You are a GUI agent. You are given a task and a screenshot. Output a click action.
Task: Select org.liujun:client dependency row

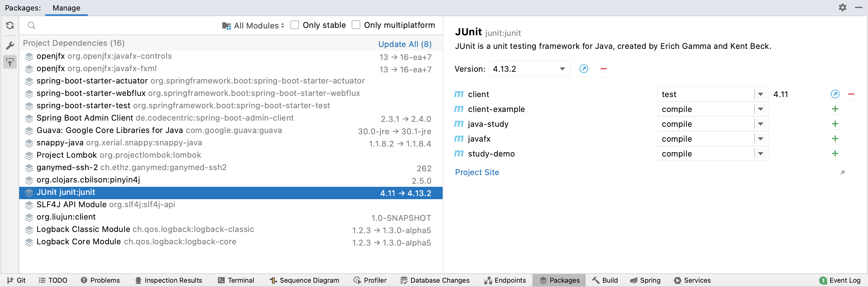click(231, 217)
